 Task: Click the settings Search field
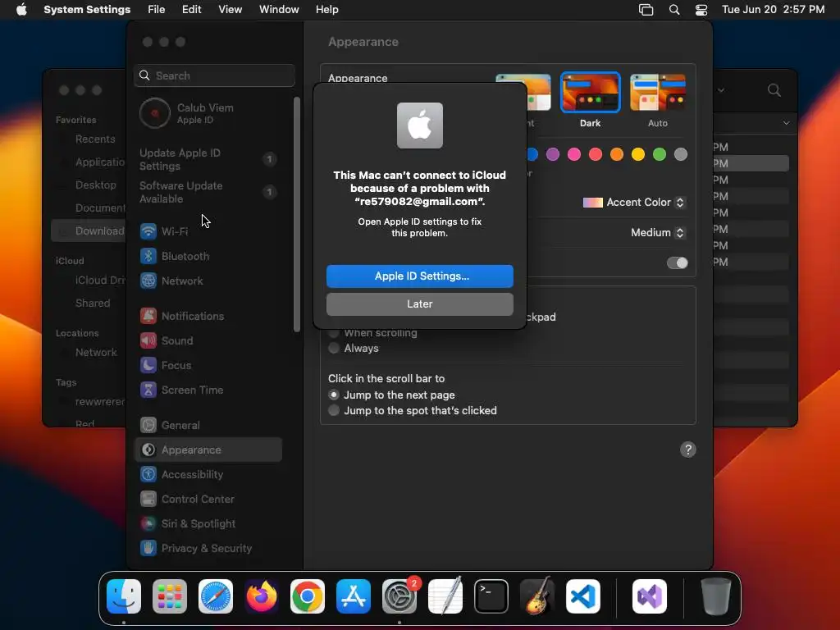click(x=214, y=75)
